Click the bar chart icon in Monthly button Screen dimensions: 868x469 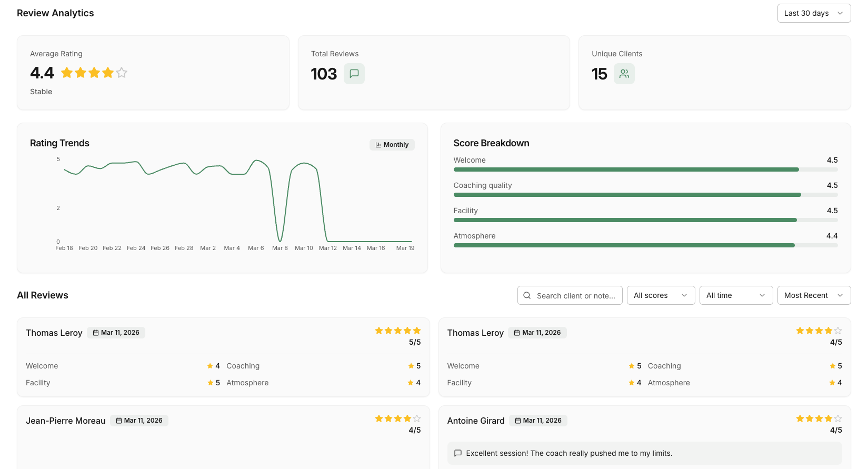[378, 145]
